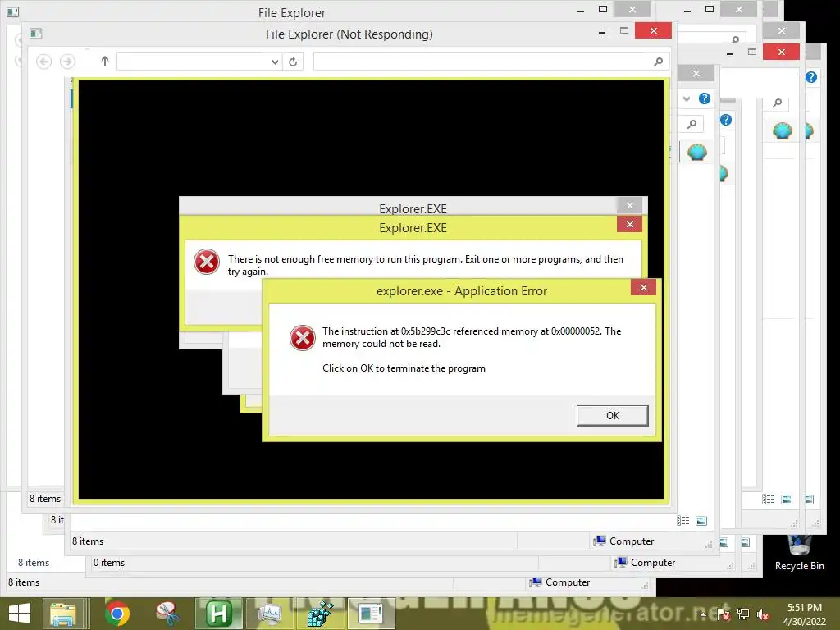Image resolution: width=840 pixels, height=630 pixels.
Task: Close the explorer.exe Application Error dialog
Action: click(x=643, y=288)
